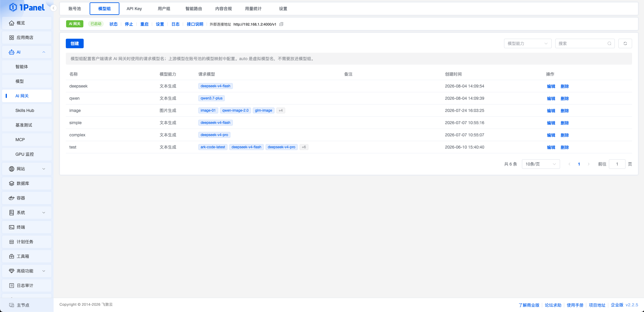Click the toolbox icon beside 工具箱

(12, 256)
